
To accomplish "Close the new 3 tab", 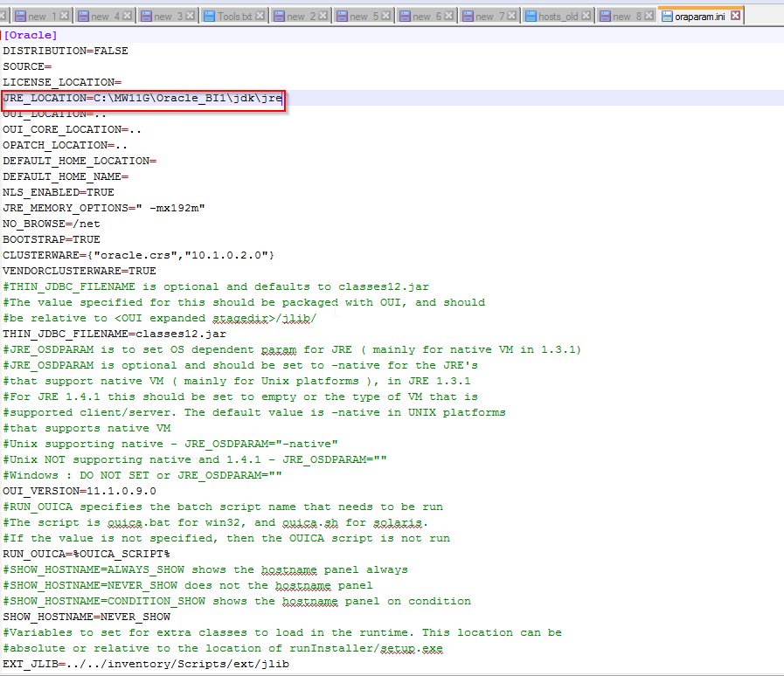I will pyautogui.click(x=190, y=16).
